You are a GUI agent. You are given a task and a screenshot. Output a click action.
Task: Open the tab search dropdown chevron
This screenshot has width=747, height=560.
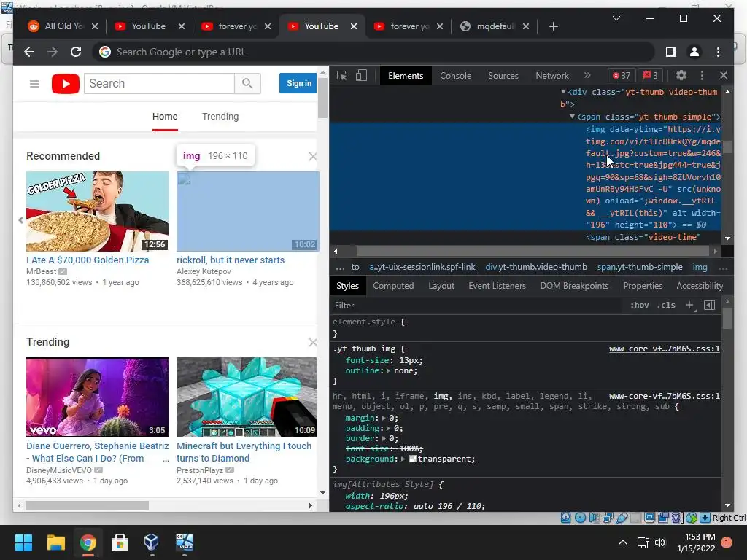(x=616, y=18)
